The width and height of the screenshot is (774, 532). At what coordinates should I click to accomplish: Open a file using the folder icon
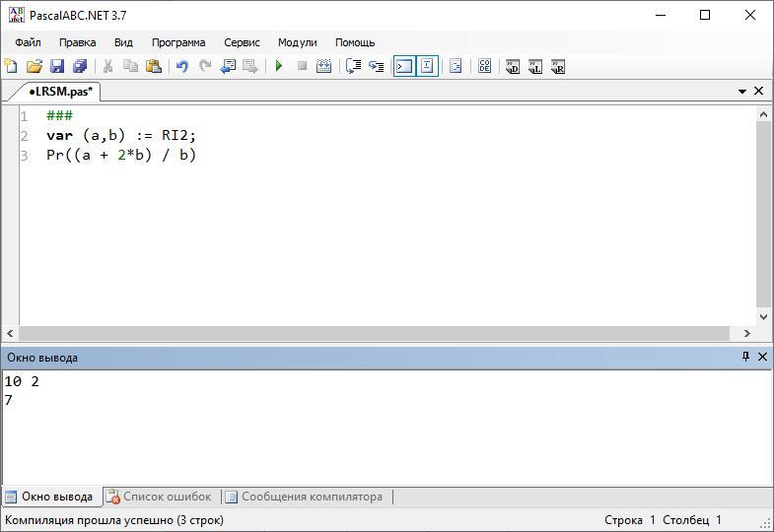(35, 66)
